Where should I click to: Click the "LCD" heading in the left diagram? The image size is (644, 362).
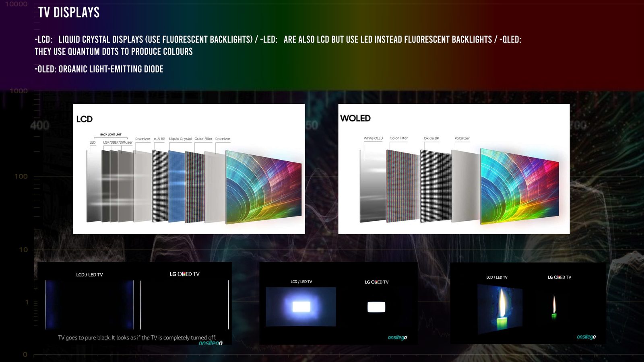[85, 119]
